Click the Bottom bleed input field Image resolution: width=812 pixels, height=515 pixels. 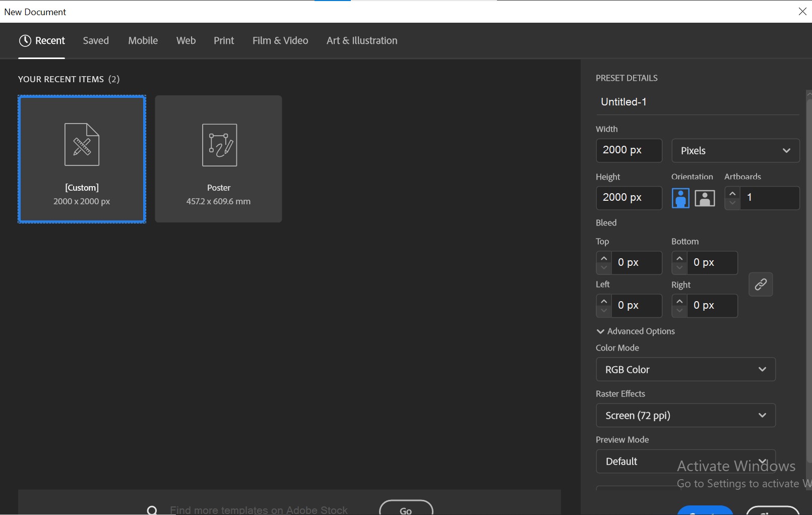coord(712,263)
